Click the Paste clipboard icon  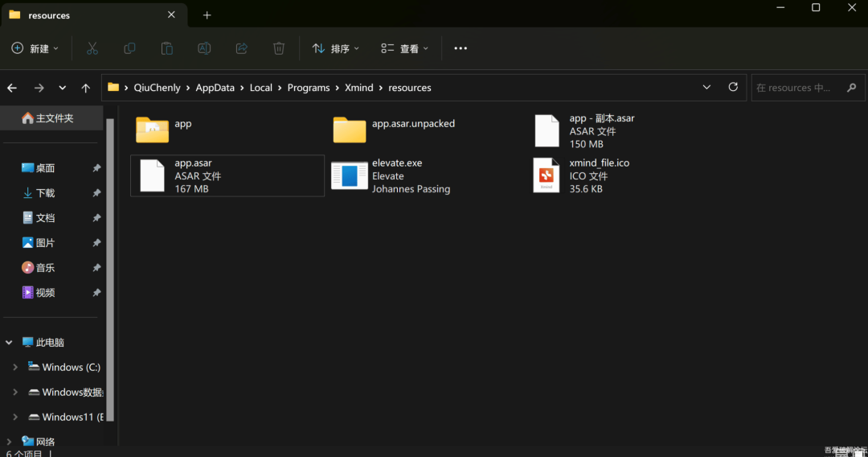point(166,49)
